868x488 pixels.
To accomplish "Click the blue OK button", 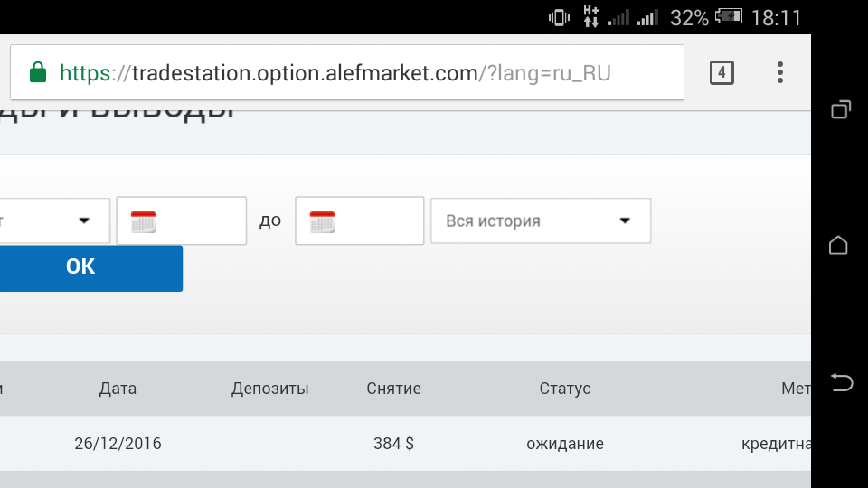I will tap(81, 267).
